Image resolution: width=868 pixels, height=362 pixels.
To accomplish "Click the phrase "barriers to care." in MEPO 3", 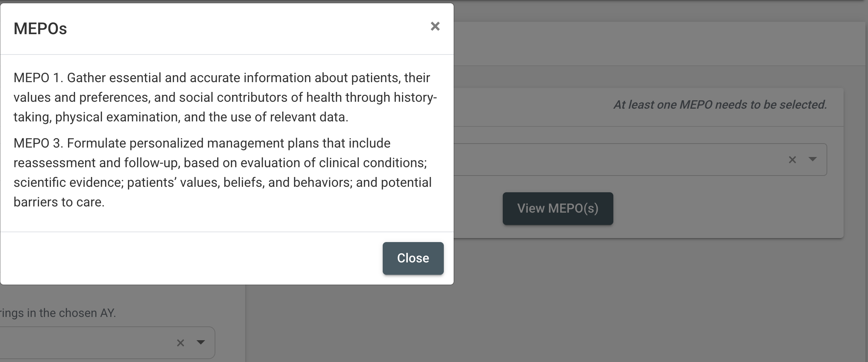I will (59, 202).
